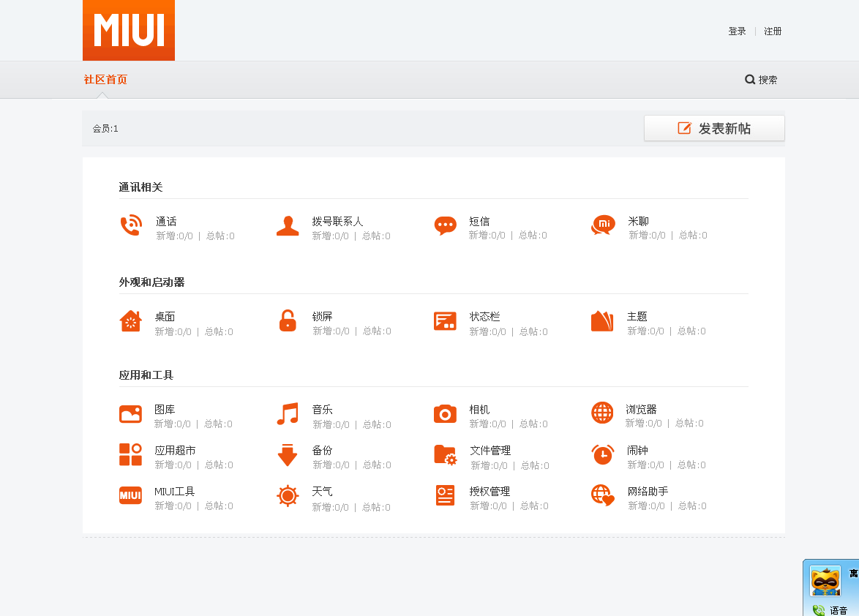The image size is (859, 616).
Task: Click the raccoon avatar in chat widget
Action: point(825,582)
